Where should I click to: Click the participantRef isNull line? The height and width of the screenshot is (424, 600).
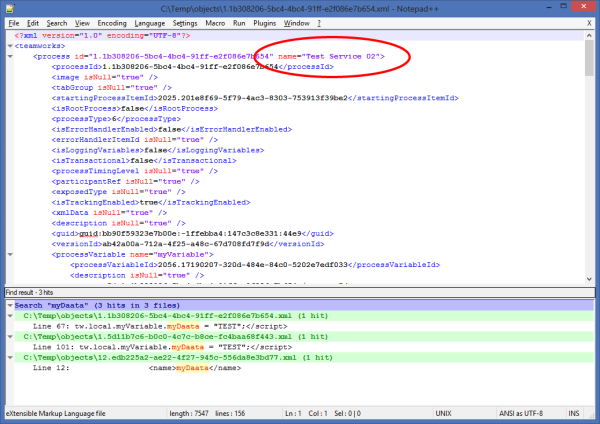tap(126, 181)
